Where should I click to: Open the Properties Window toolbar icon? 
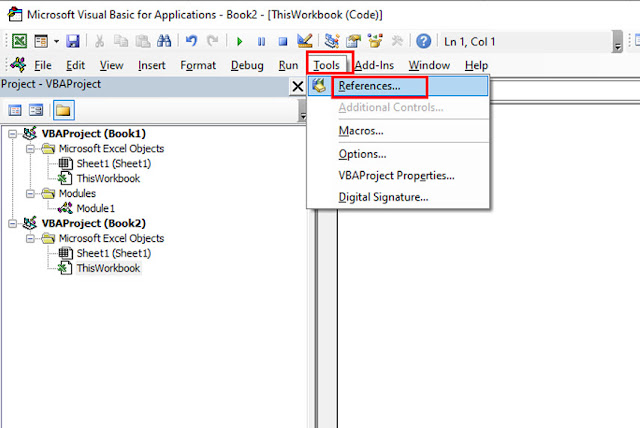[x=353, y=41]
